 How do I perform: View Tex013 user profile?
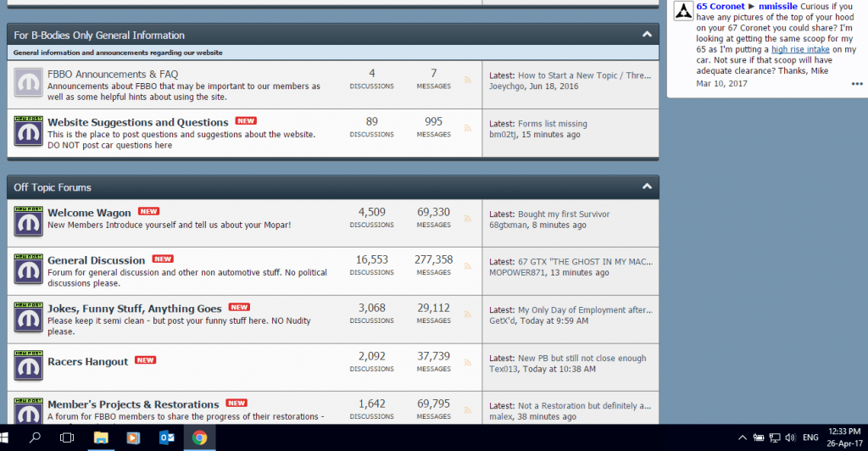click(x=503, y=369)
